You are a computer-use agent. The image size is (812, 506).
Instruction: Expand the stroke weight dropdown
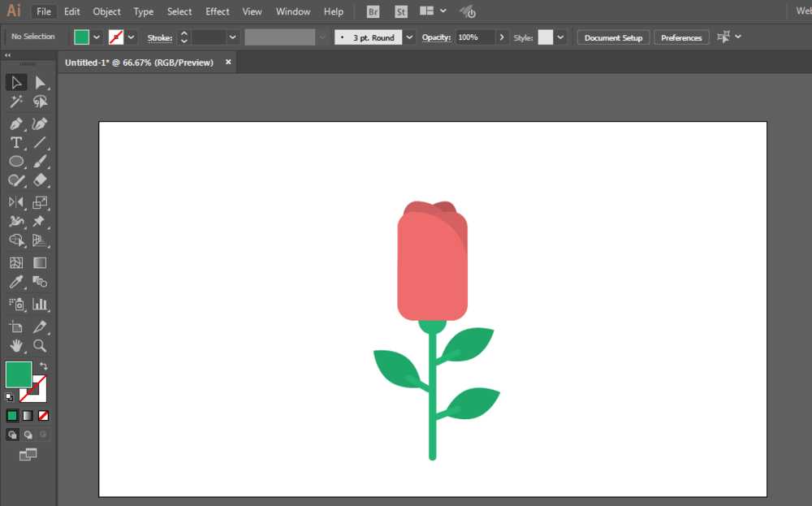coord(233,37)
